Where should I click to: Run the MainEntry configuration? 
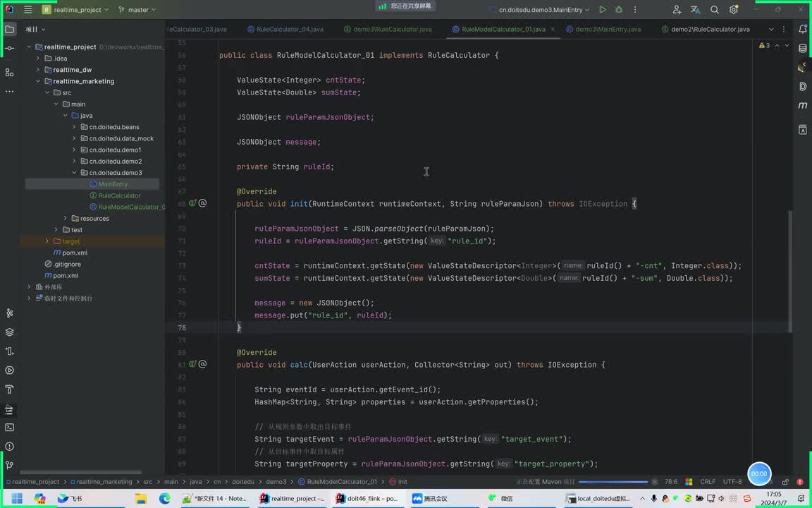pos(603,10)
